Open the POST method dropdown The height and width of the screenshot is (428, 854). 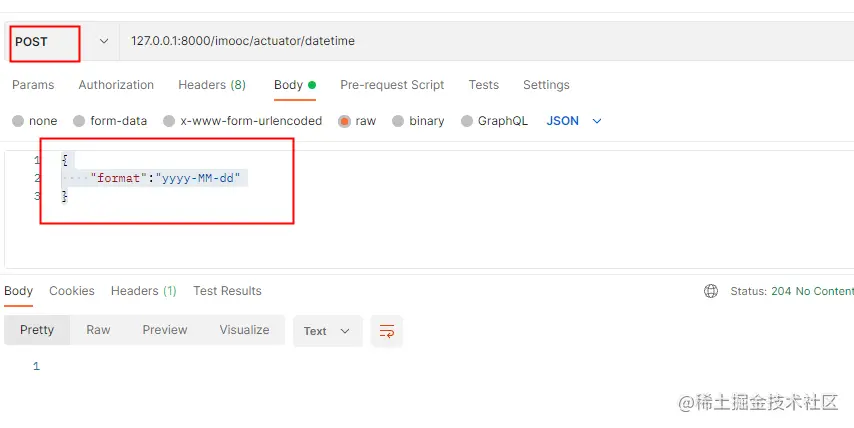(x=62, y=42)
